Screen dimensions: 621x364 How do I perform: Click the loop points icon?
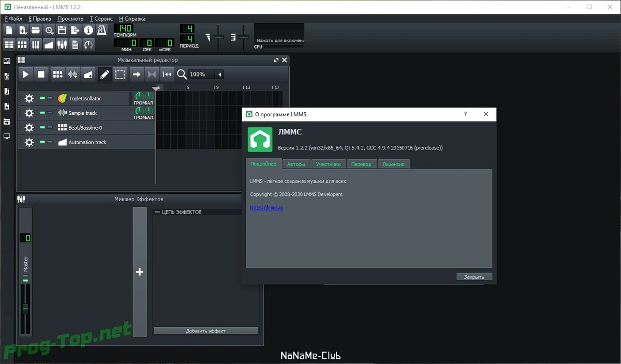point(152,74)
